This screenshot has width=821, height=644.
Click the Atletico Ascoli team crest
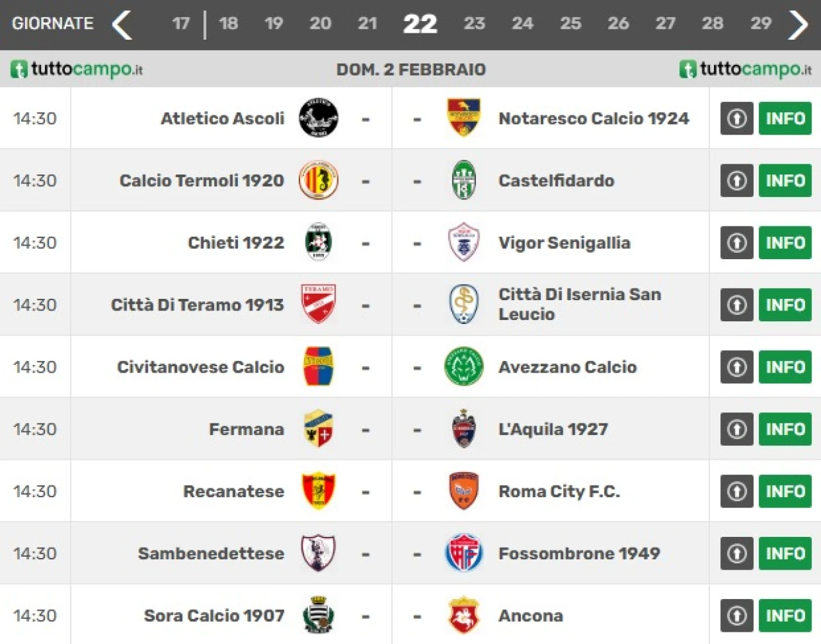pyautogui.click(x=319, y=117)
